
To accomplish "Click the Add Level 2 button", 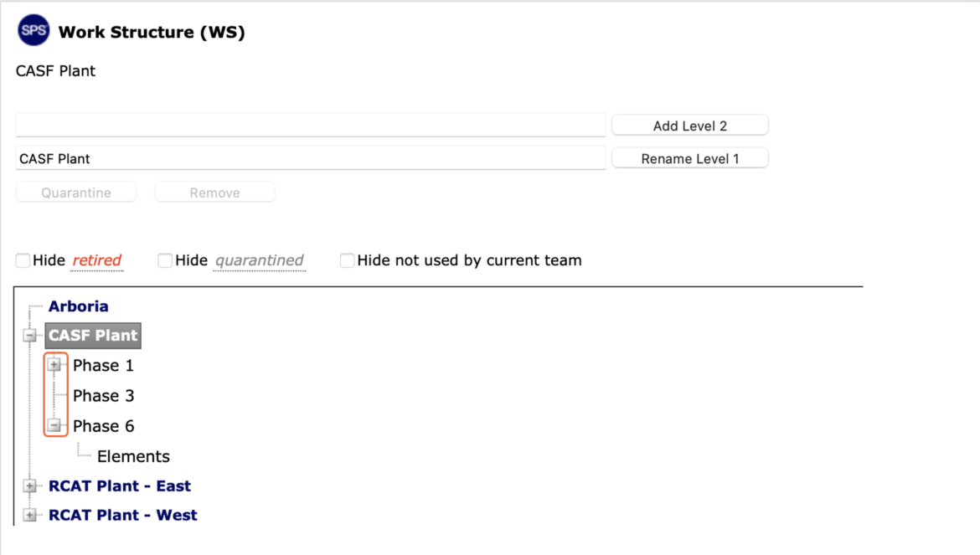I will click(690, 126).
